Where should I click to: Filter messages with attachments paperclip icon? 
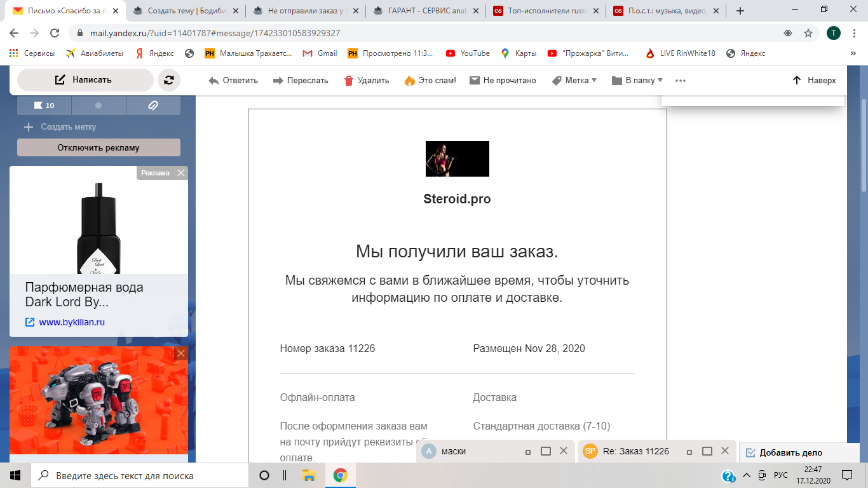[153, 105]
